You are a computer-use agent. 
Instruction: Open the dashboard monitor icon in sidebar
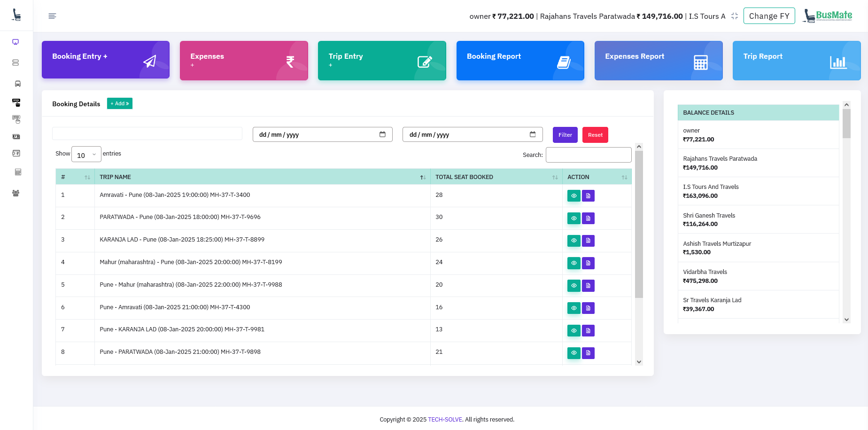15,42
